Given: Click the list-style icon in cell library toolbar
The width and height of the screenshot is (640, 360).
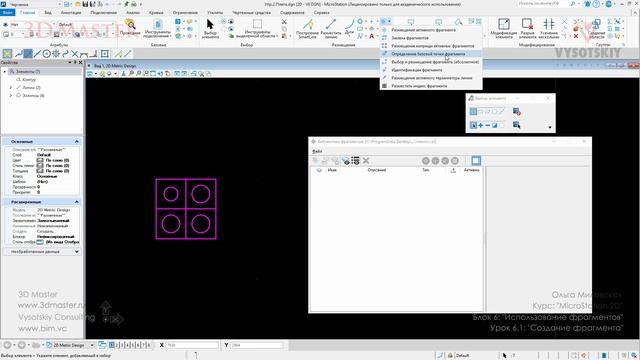Looking at the screenshot, I should tap(356, 161).
